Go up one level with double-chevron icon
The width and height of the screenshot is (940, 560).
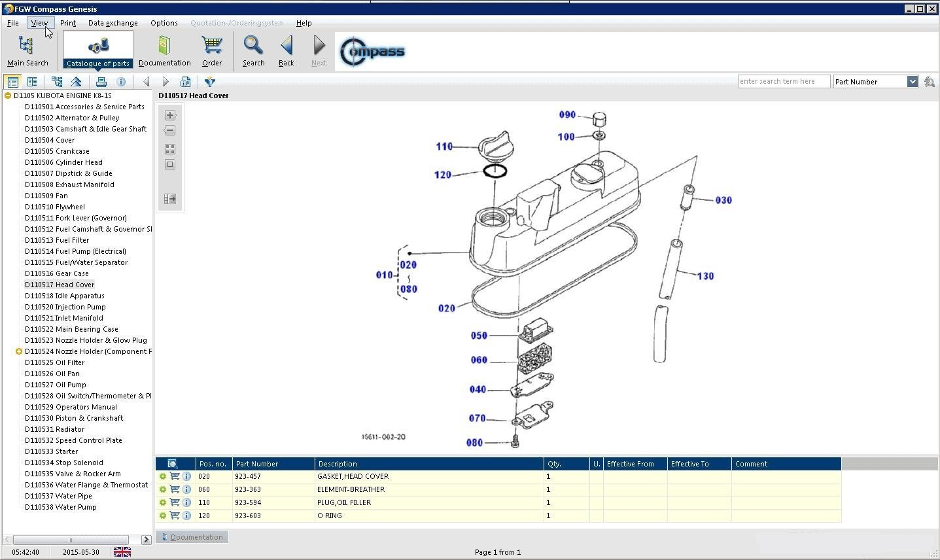77,82
